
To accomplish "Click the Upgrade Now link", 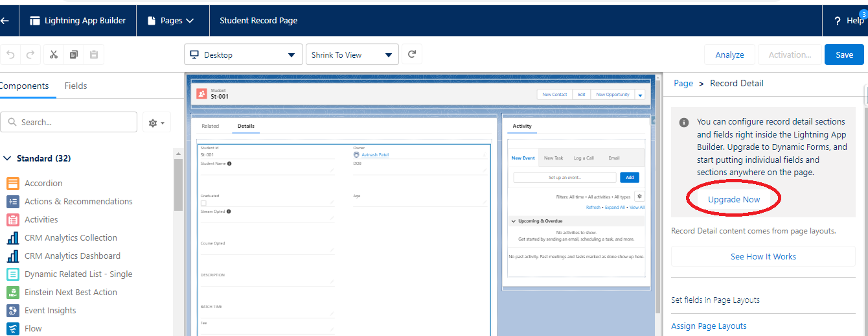I will click(734, 200).
